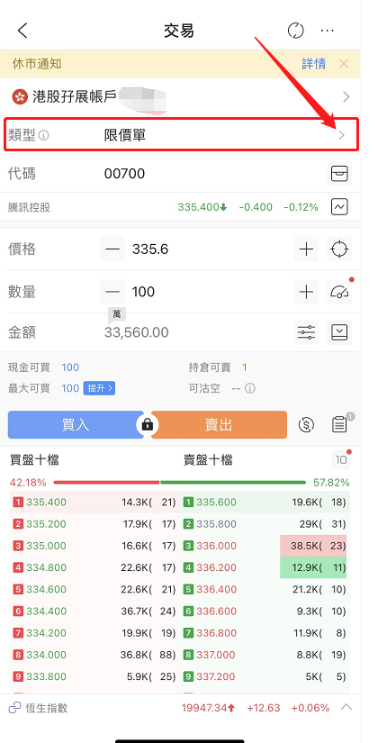Expand the 港股孖展帳戶 account selector chevron

tap(346, 97)
